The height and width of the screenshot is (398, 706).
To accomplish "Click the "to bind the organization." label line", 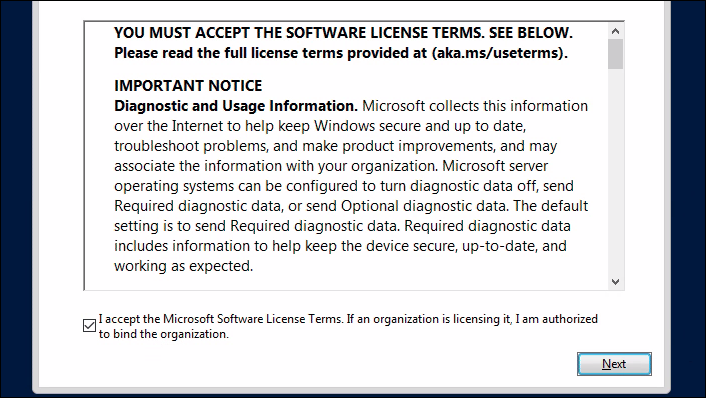I will tap(164, 334).
